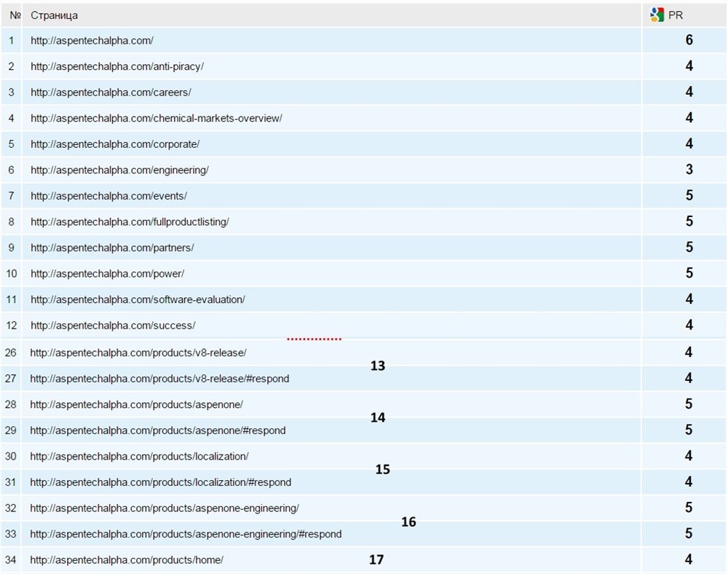728x574 pixels.
Task: Click PR value 5 in partners row
Action: coord(689,247)
